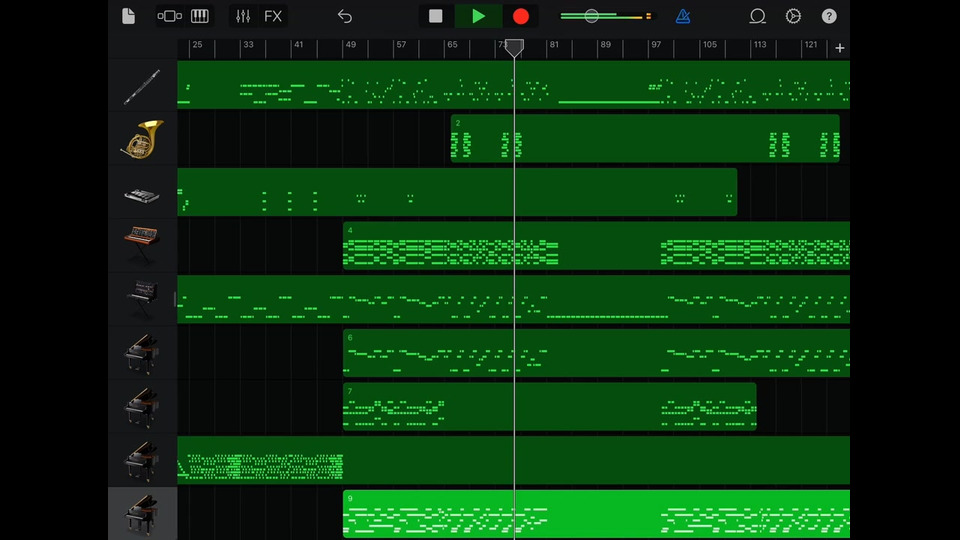This screenshot has width=960, height=540.
Task: Jump to bar 65 on ruler
Action: coord(452,45)
